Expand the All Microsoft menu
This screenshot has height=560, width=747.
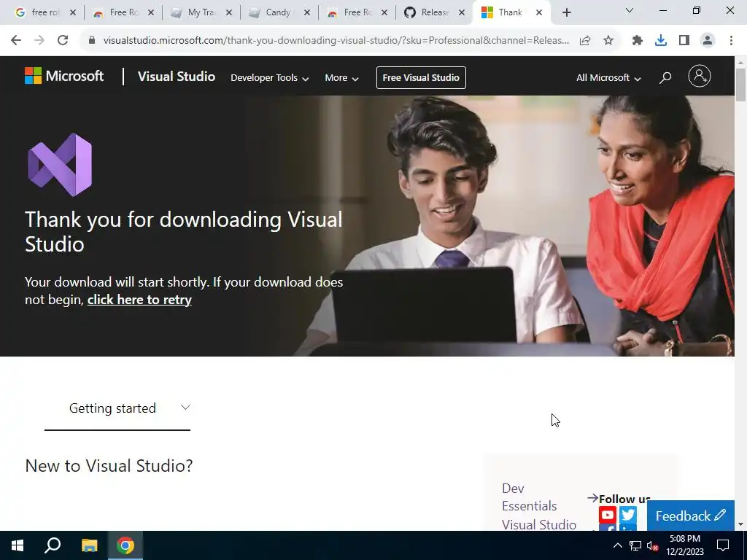pyautogui.click(x=608, y=77)
